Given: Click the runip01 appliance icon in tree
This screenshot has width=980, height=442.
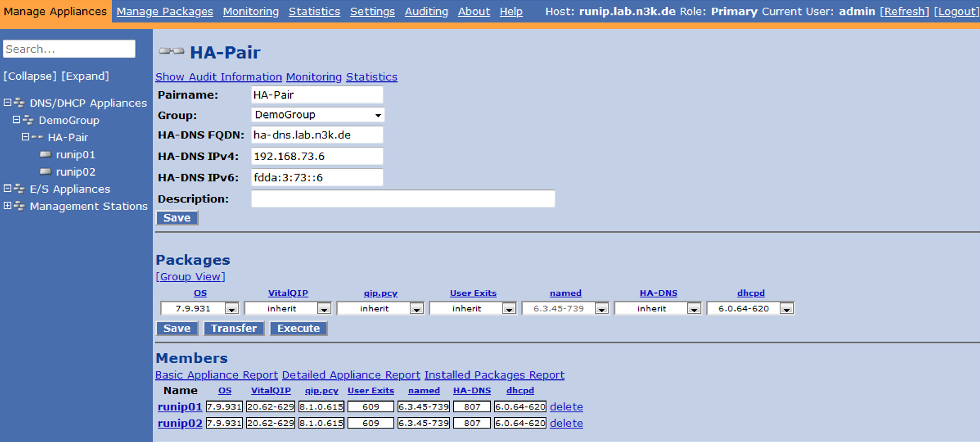Looking at the screenshot, I should click(x=46, y=155).
